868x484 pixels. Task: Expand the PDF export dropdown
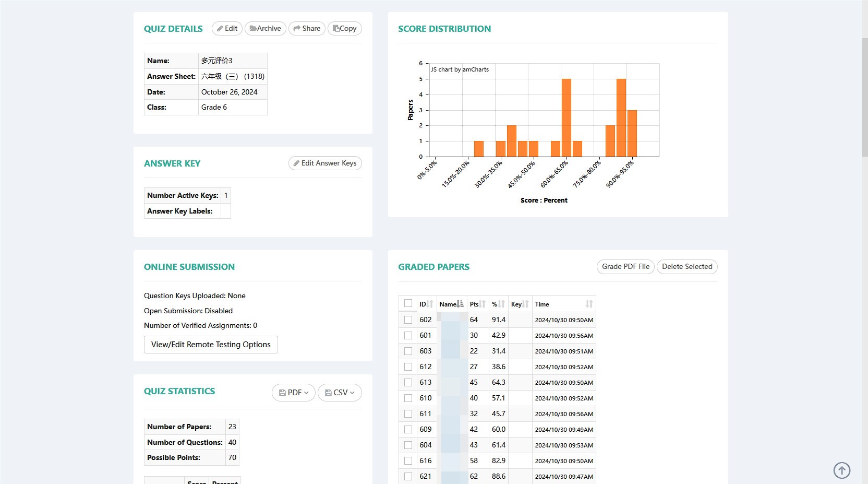coord(293,393)
